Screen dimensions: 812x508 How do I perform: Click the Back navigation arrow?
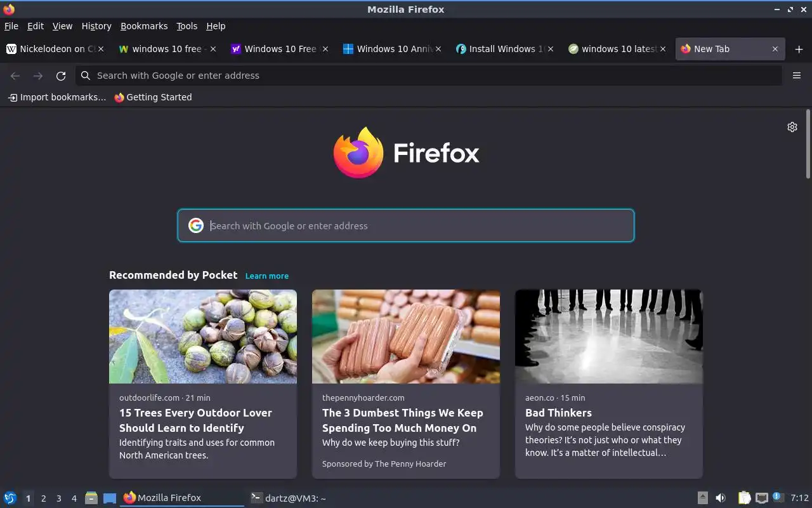click(15, 76)
